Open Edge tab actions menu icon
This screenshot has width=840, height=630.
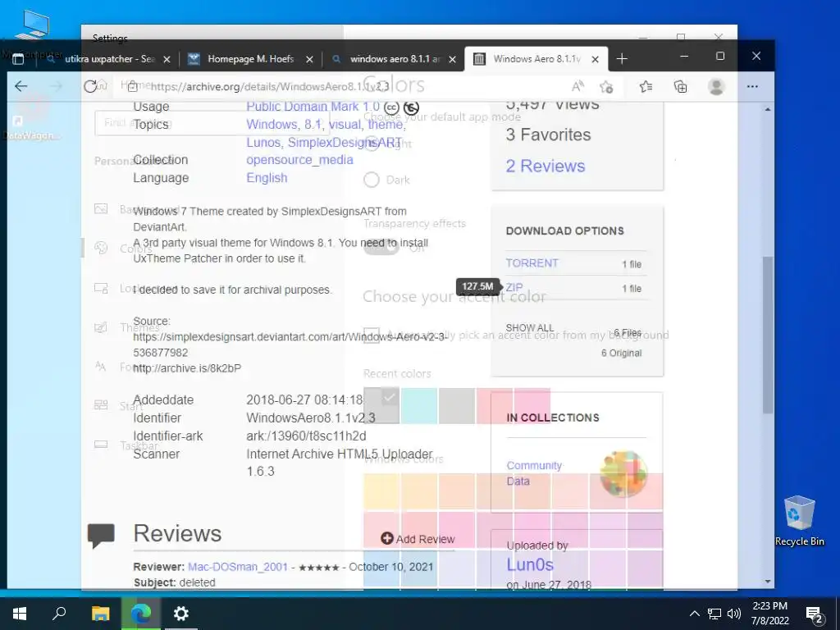(x=18, y=59)
